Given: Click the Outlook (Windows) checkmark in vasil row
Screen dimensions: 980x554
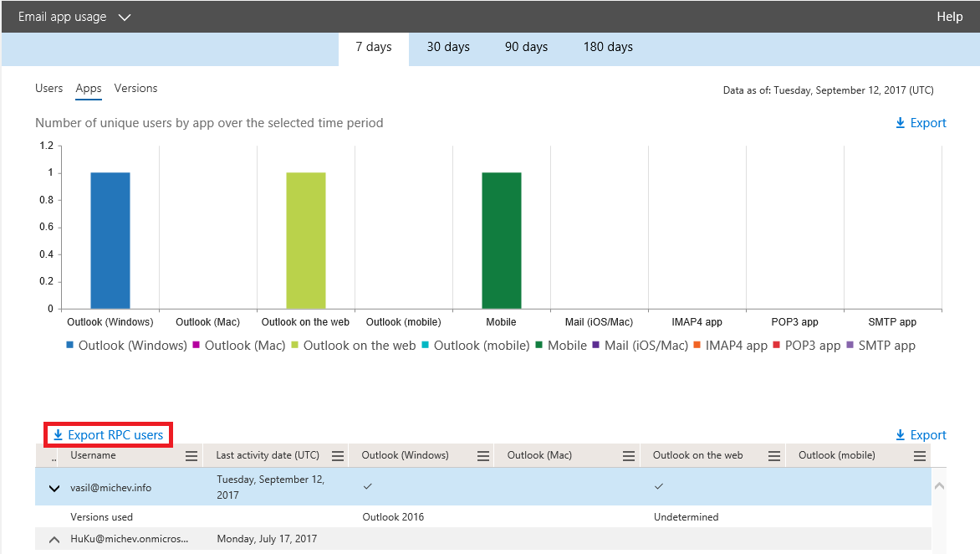Looking at the screenshot, I should click(x=368, y=486).
